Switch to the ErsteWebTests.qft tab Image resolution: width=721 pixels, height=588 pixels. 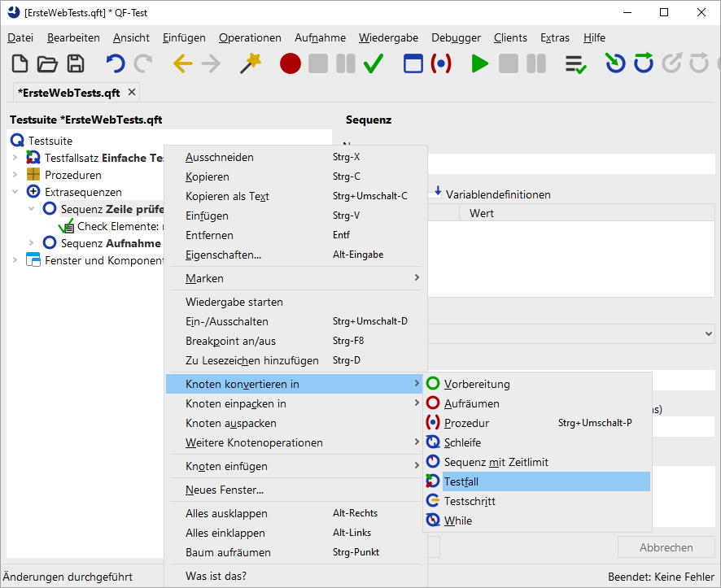pyautogui.click(x=69, y=93)
